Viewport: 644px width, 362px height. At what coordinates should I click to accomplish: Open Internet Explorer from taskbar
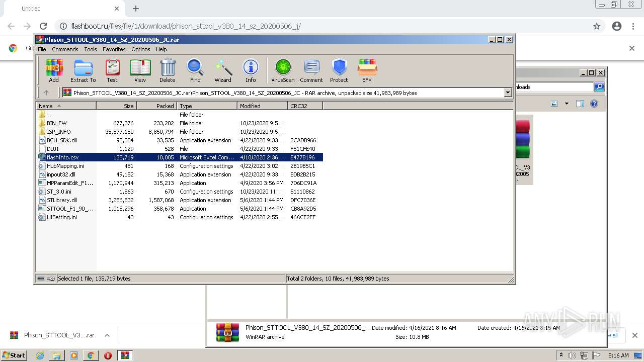[40, 355]
